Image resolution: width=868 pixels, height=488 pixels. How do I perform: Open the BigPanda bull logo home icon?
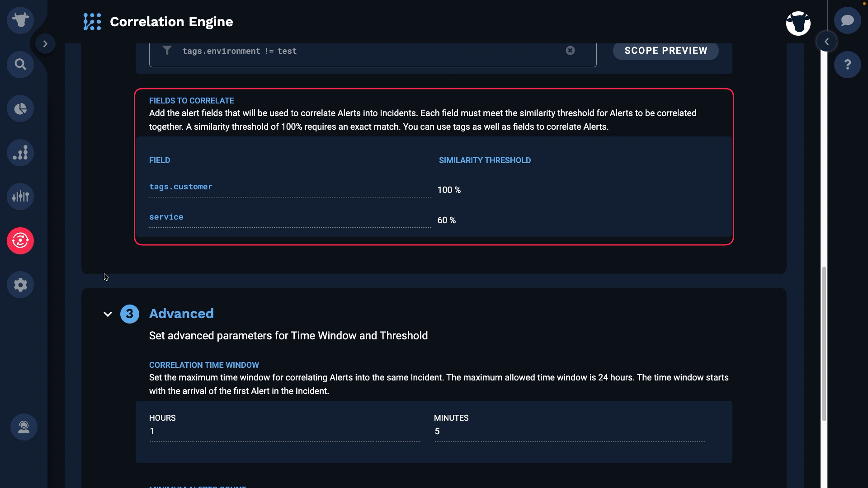coord(20,20)
